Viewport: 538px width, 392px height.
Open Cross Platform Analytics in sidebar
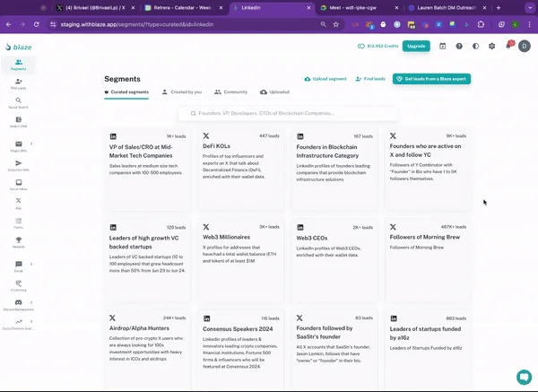(19, 324)
